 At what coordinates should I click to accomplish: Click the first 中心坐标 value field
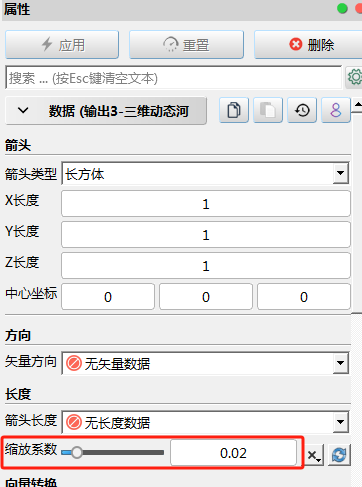pos(108,297)
